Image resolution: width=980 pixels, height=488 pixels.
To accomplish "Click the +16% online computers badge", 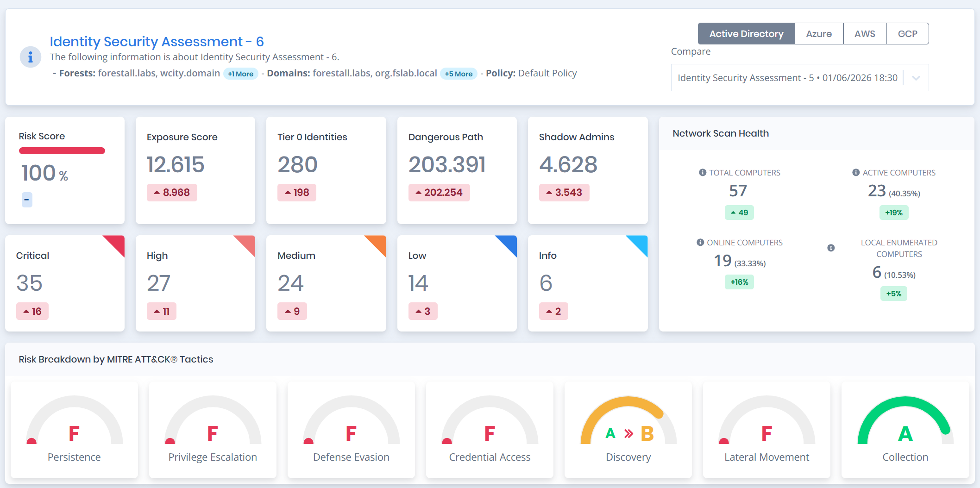I will pos(739,282).
